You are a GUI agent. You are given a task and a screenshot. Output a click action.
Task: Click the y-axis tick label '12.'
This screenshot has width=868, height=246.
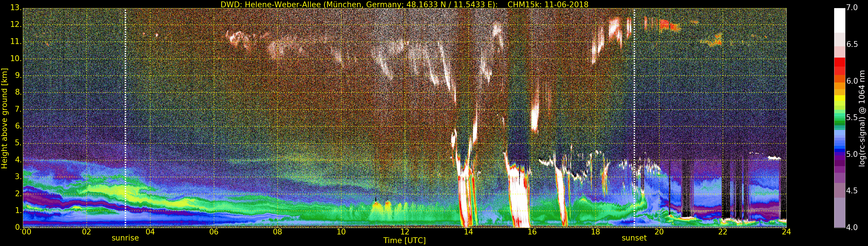(x=16, y=25)
